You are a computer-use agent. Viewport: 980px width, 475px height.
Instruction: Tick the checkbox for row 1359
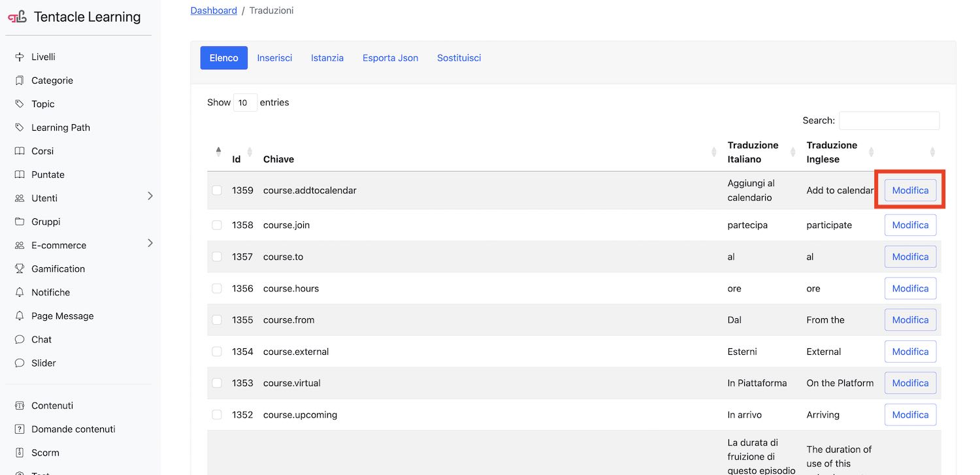(x=217, y=190)
